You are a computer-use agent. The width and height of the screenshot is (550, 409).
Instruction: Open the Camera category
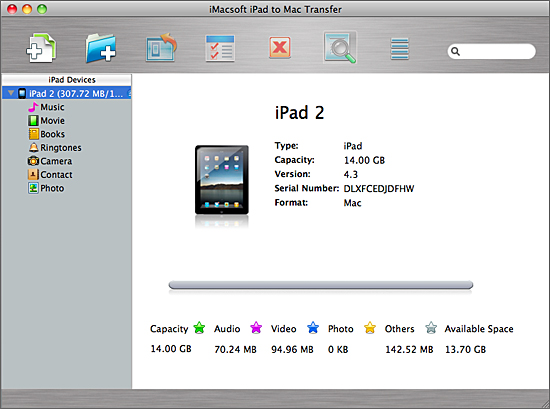click(50, 161)
